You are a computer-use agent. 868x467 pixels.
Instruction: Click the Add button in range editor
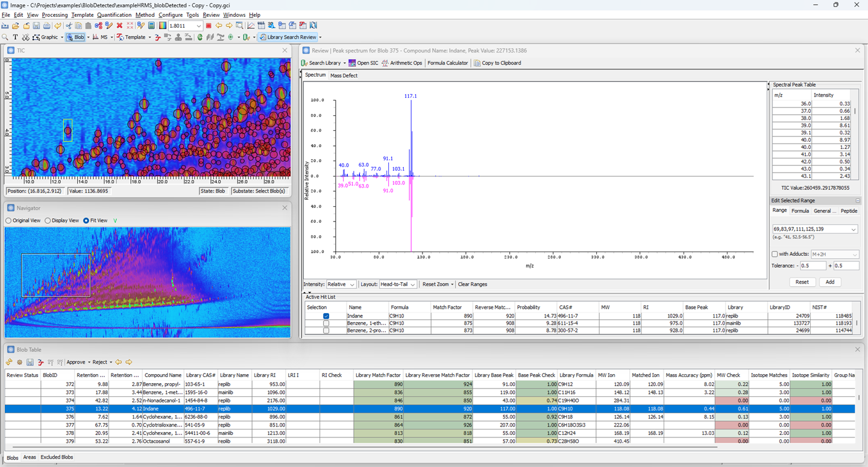coord(830,282)
